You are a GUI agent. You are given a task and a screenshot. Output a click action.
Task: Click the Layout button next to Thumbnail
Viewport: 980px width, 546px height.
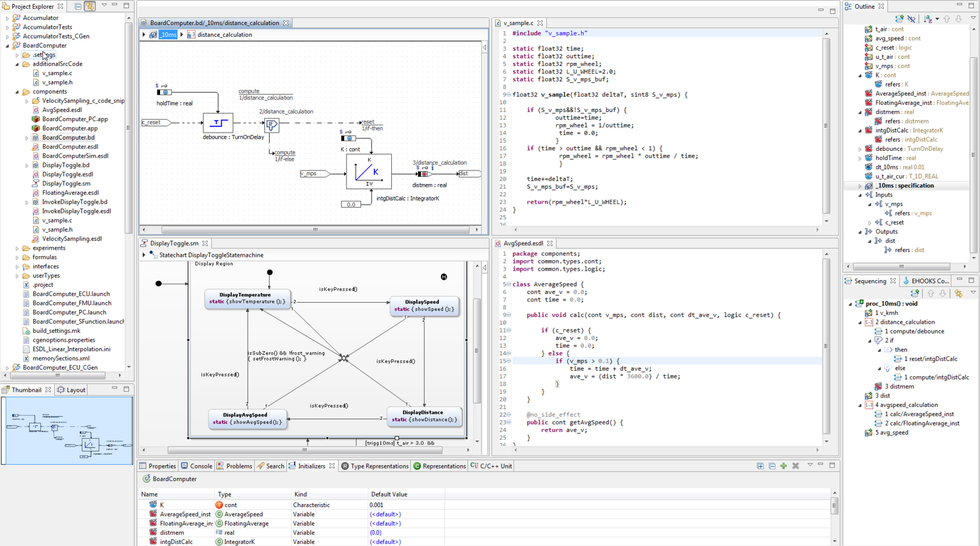[75, 389]
